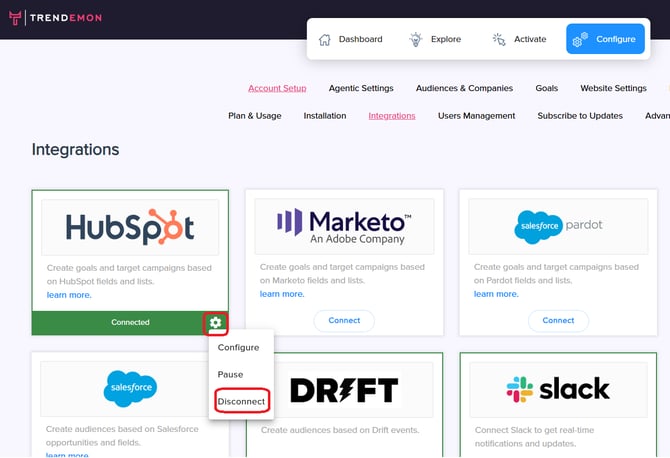Screen dimensions: 670x458
Task: Open the HubSpot gear settings icon
Action: click(x=215, y=323)
